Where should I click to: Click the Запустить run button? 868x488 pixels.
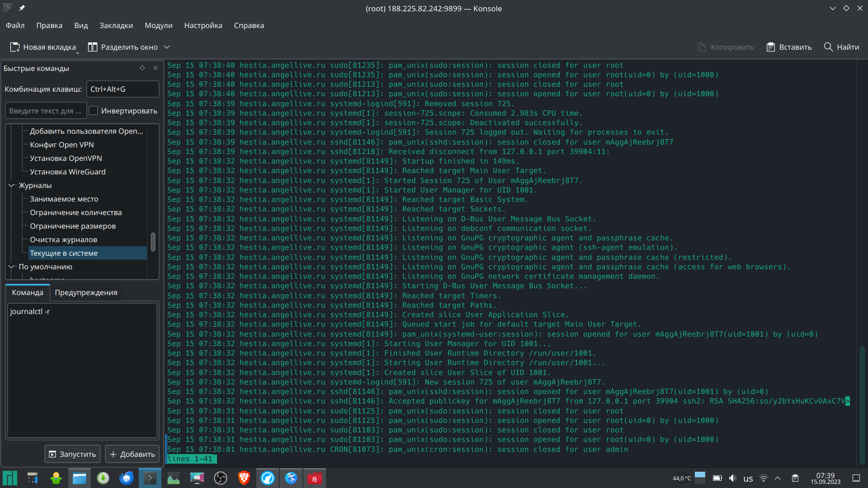[x=72, y=454]
